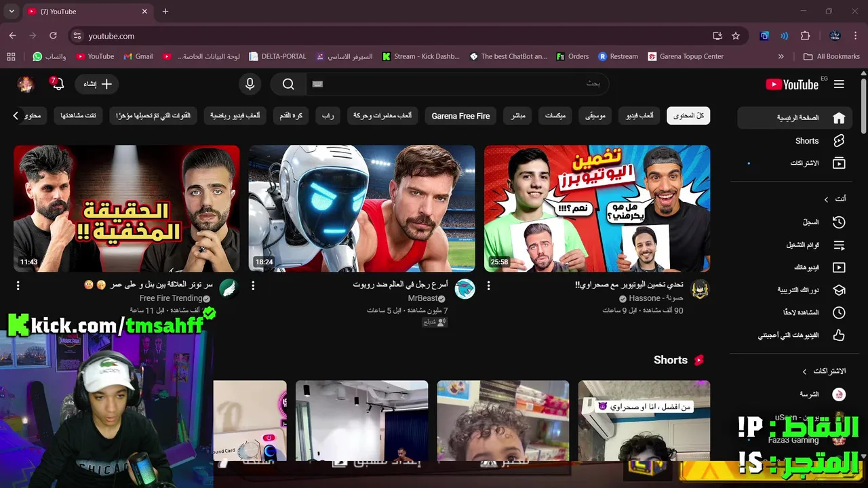The width and height of the screenshot is (868, 488).
Task: Click the youtube.com address bar
Action: click(393, 36)
